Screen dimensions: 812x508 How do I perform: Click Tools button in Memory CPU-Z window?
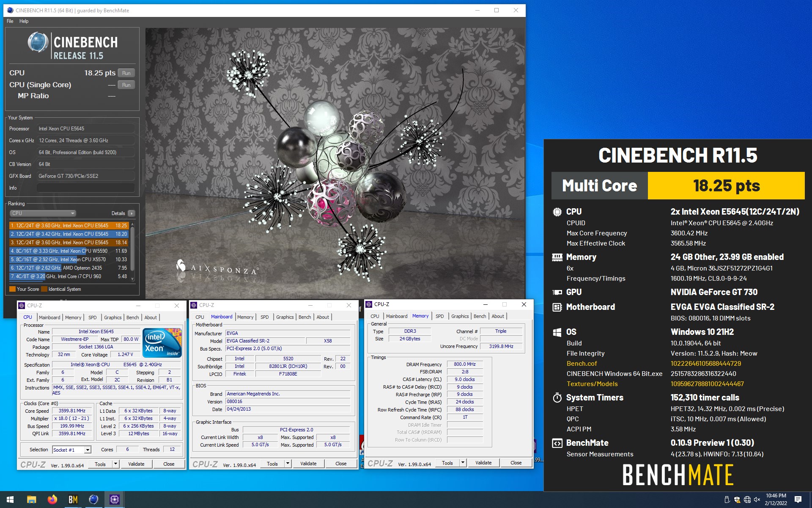[x=447, y=463]
